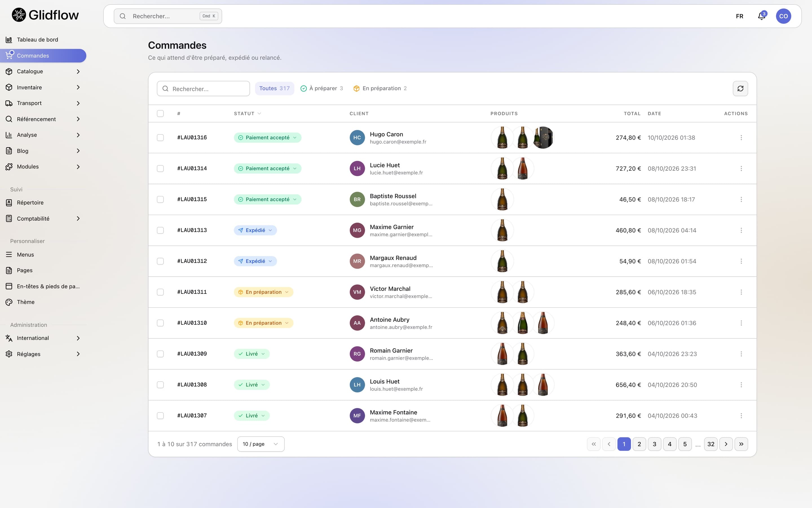Click the global Rechercher search field
This screenshot has width=812, height=508.
pos(168,16)
